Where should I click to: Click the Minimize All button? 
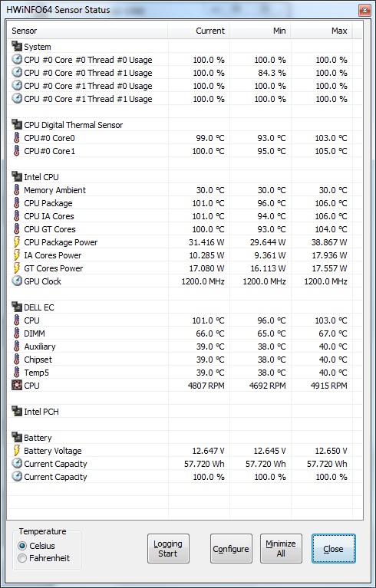click(x=281, y=549)
